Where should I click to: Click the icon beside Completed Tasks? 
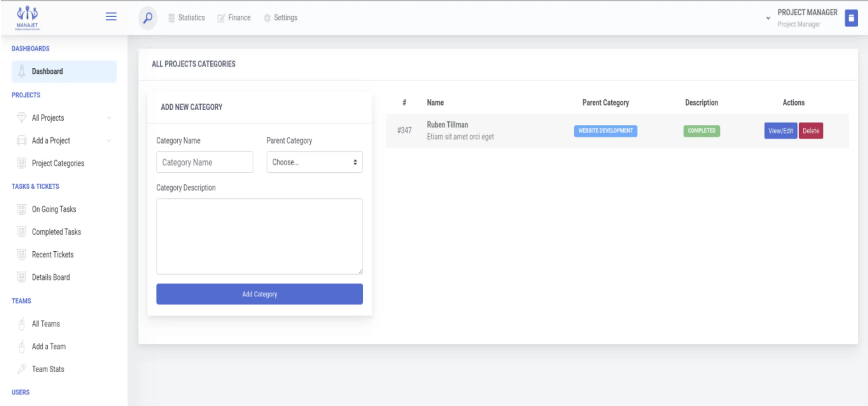tap(21, 232)
